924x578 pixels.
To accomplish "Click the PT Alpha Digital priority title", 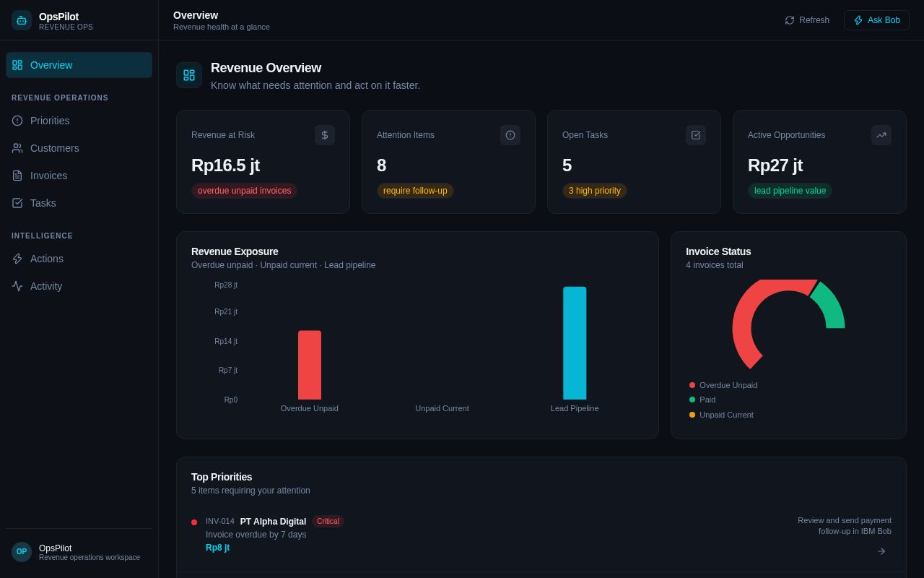I will click(x=273, y=522).
